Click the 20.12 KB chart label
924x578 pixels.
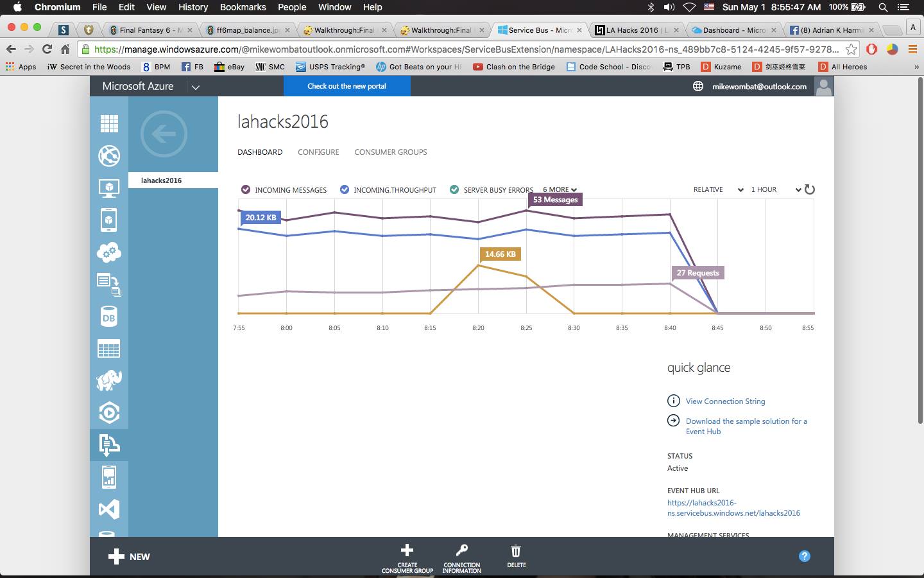[x=261, y=218]
